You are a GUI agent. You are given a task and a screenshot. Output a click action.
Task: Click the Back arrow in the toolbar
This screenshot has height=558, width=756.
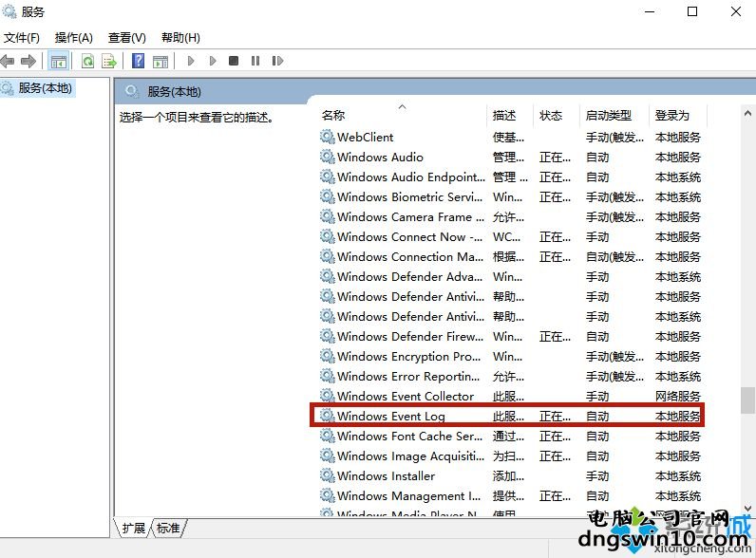(8, 61)
